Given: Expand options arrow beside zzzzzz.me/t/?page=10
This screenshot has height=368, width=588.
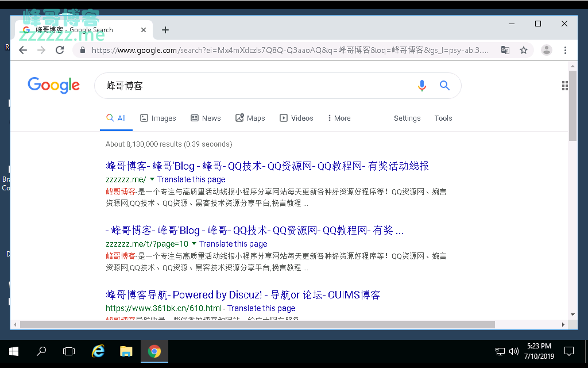Looking at the screenshot, I should point(194,244).
